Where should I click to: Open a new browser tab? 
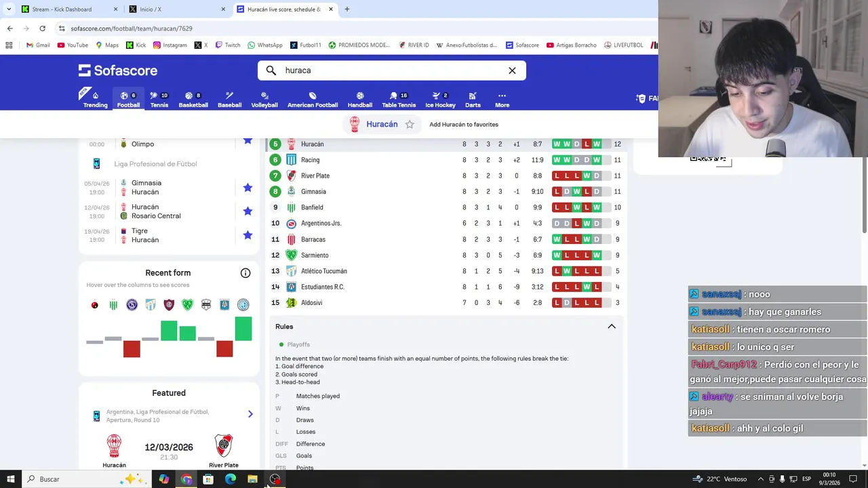(x=347, y=9)
